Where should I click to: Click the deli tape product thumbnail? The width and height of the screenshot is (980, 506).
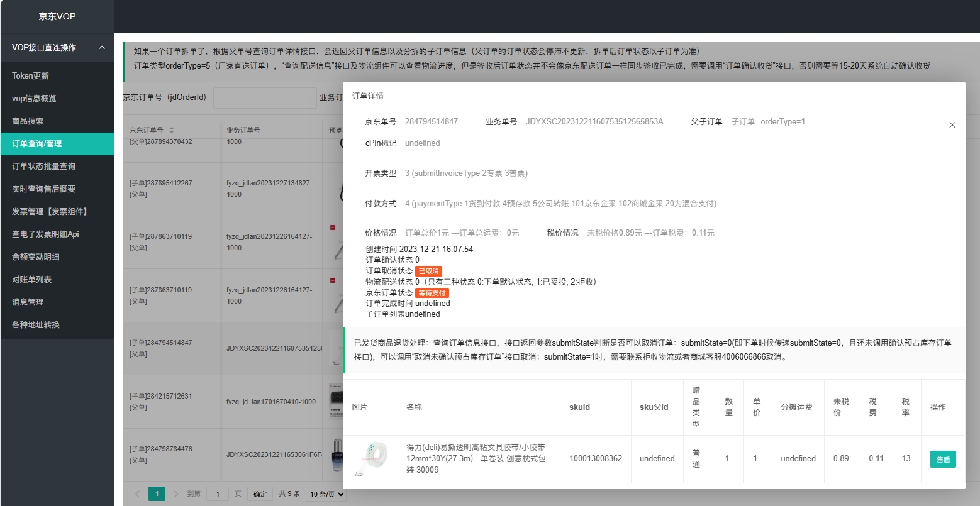[370, 459]
